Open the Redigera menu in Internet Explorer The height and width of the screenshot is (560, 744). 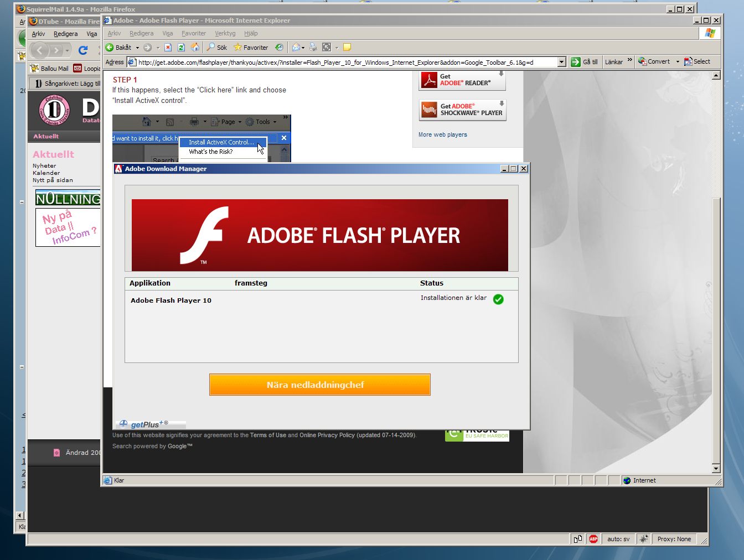[142, 33]
